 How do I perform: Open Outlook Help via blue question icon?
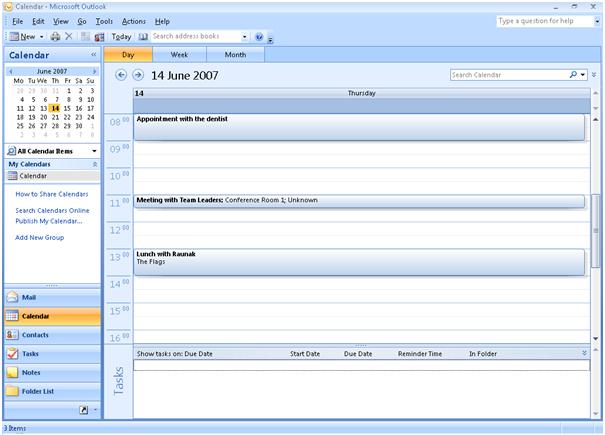pyautogui.click(x=259, y=37)
